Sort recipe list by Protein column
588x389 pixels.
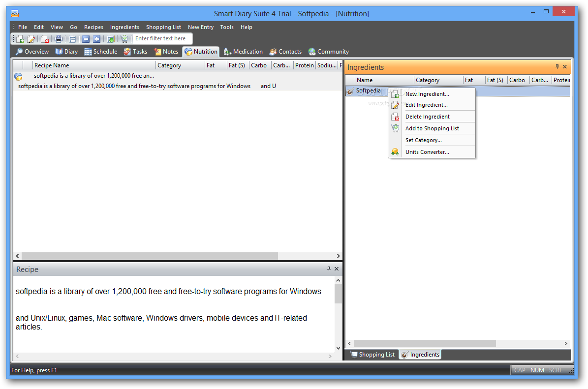click(304, 65)
